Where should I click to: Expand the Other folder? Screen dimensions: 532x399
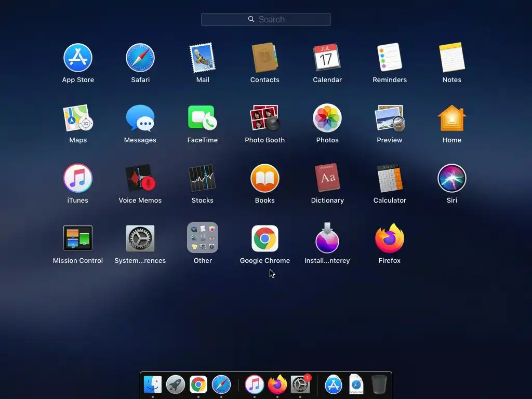[203, 237]
